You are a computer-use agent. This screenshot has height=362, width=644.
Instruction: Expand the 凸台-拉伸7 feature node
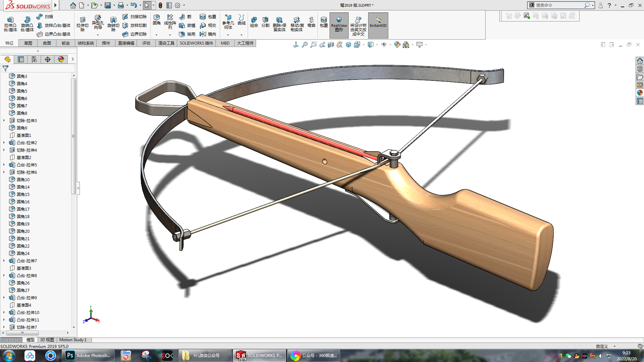[x=4, y=261]
